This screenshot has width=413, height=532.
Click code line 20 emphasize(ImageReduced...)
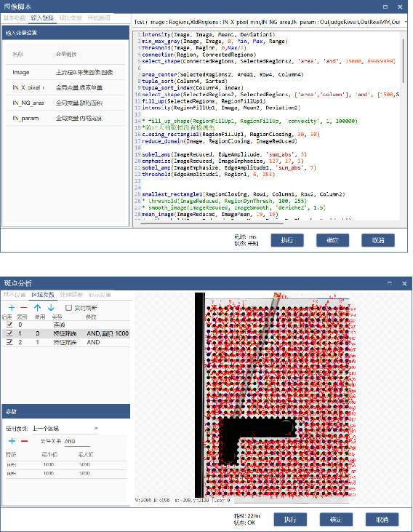pos(222,161)
